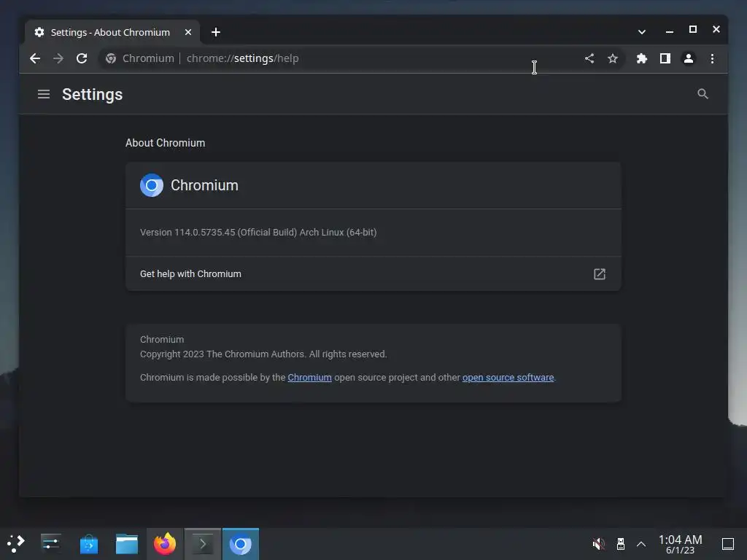The width and height of the screenshot is (747, 560).
Task: Click the Chromium site info chip
Action: tap(139, 58)
